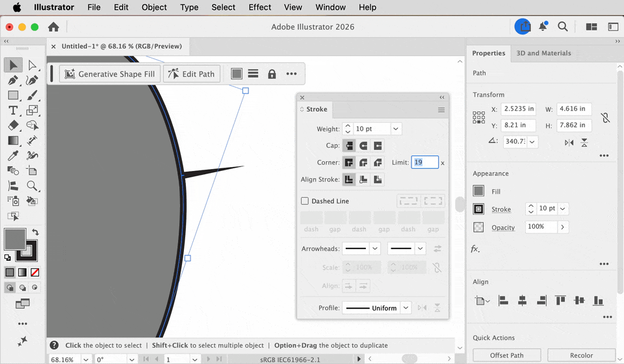This screenshot has height=364, width=624.
Task: Open the fx effects menu
Action: [x=475, y=249]
